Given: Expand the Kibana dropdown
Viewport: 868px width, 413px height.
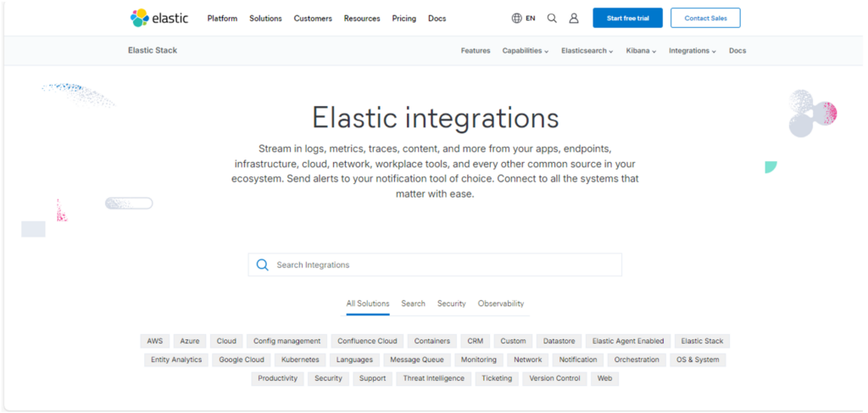Looking at the screenshot, I should (641, 50).
